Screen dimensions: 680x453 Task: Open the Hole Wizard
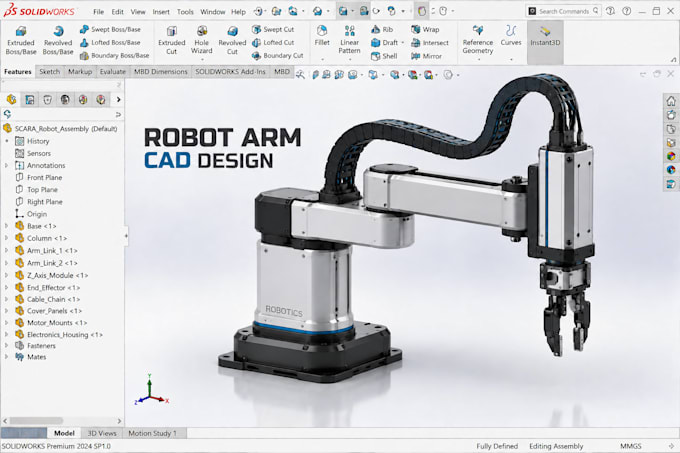coord(202,41)
